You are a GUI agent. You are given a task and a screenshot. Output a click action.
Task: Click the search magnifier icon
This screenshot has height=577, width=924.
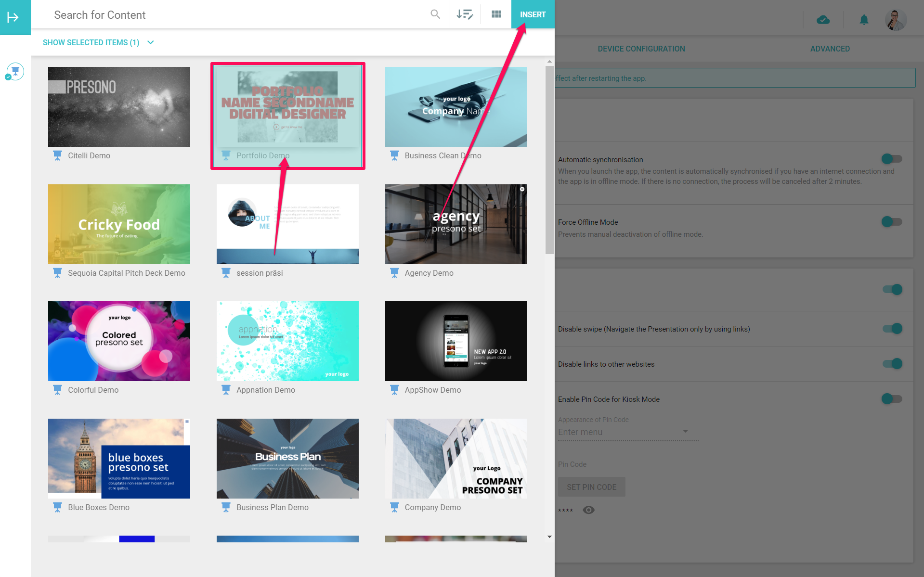point(435,14)
